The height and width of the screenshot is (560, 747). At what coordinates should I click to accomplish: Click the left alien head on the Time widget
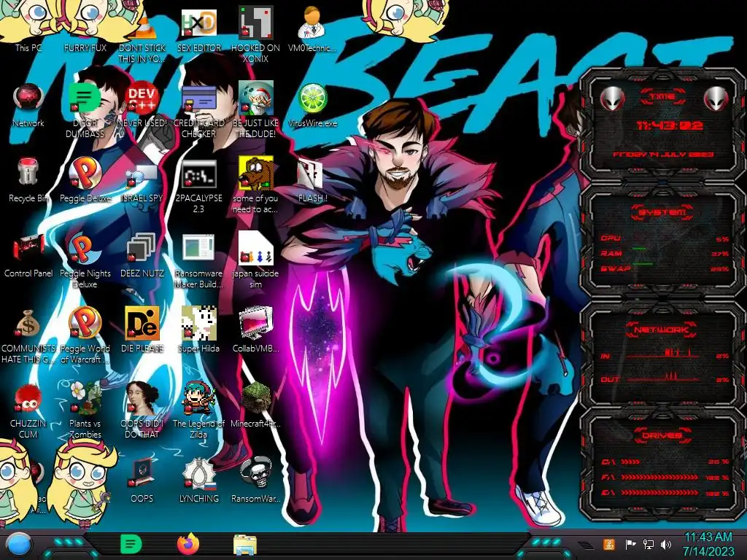(612, 98)
